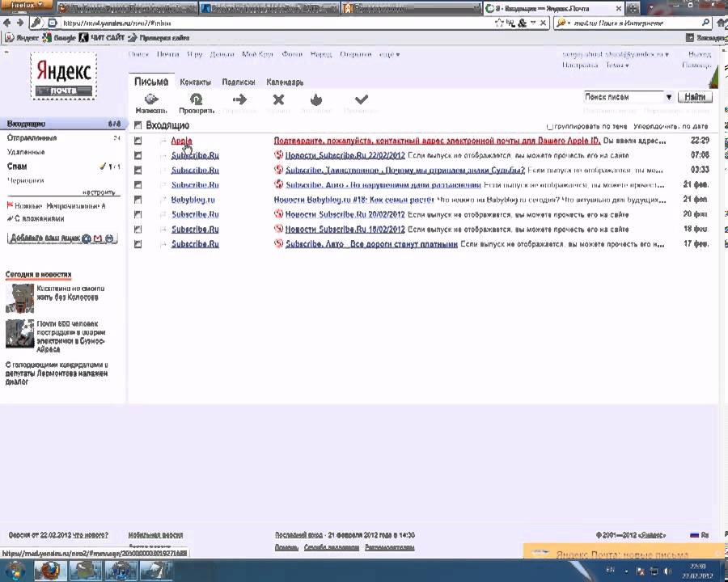The width and height of the screenshot is (728, 582).
Task: Expand the ещё menu in top navigation
Action: click(389, 54)
